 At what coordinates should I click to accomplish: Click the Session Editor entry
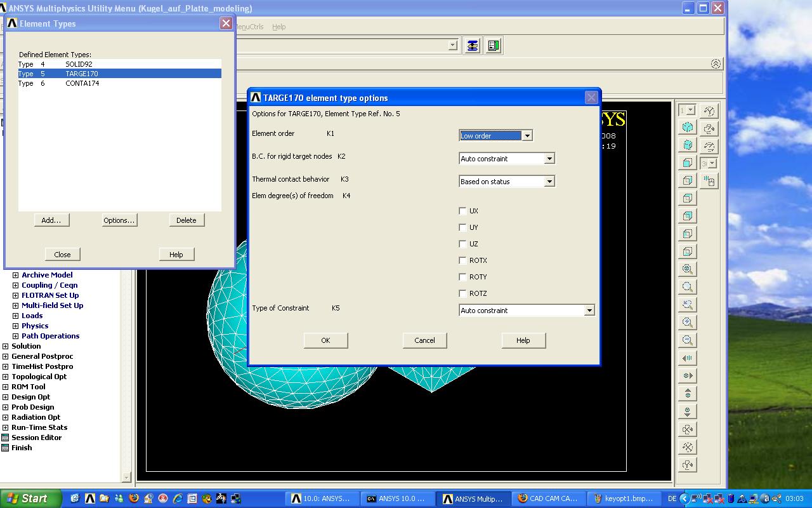[x=37, y=438]
